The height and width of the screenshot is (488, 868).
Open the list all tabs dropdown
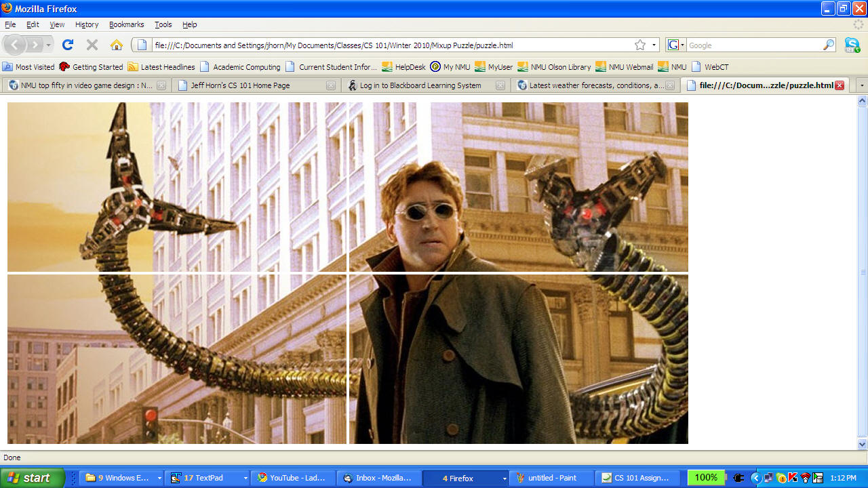[862, 85]
